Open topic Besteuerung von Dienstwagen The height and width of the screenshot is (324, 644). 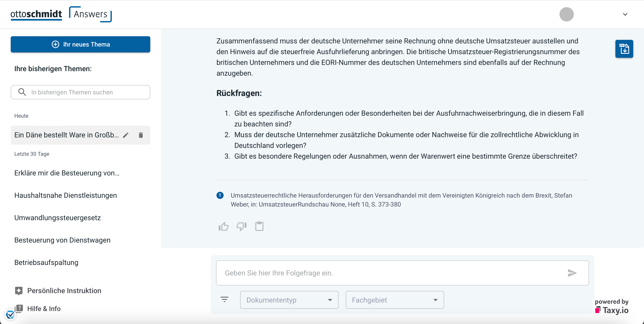click(x=62, y=240)
